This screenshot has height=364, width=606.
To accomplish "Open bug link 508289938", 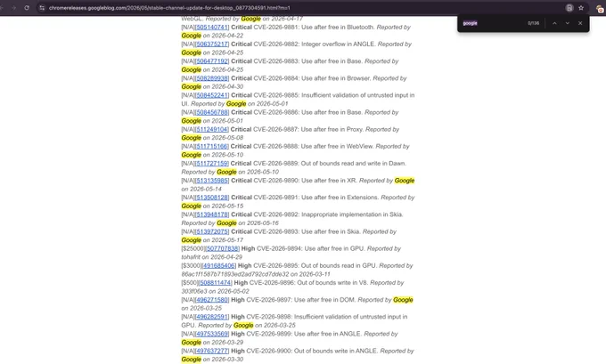I will [212, 78].
